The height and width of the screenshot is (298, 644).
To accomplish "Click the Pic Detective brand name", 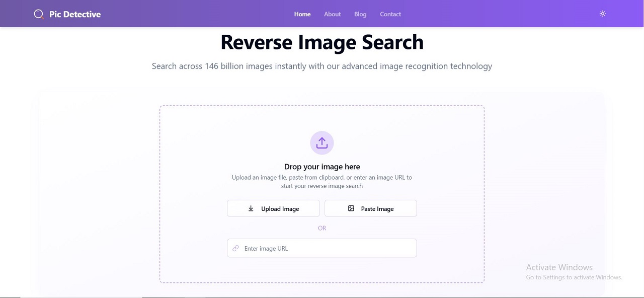I will click(75, 14).
